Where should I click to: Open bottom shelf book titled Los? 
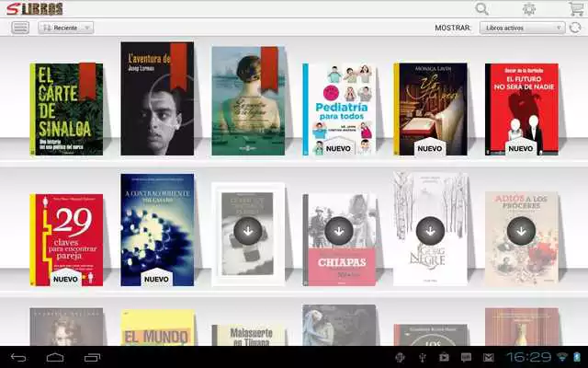431,335
